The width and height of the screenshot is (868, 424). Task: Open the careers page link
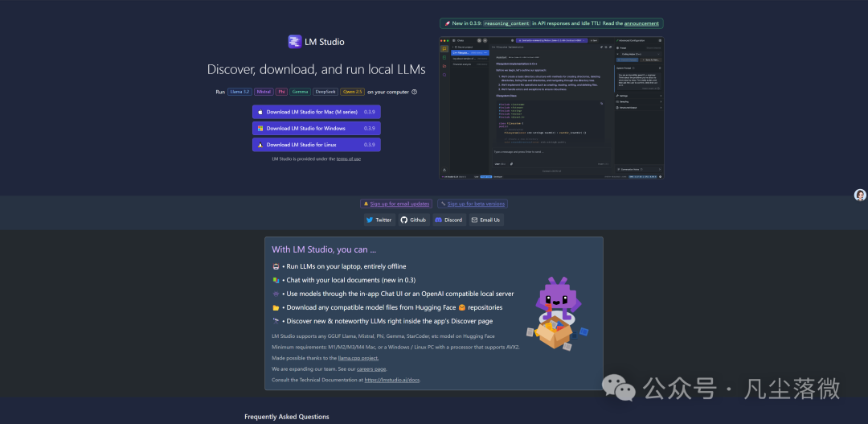point(371,369)
